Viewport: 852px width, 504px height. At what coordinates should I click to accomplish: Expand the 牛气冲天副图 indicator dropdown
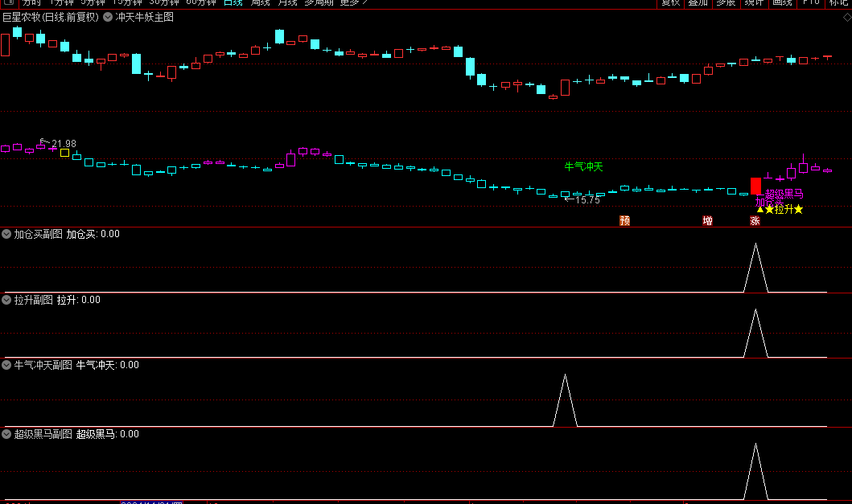(x=6, y=365)
